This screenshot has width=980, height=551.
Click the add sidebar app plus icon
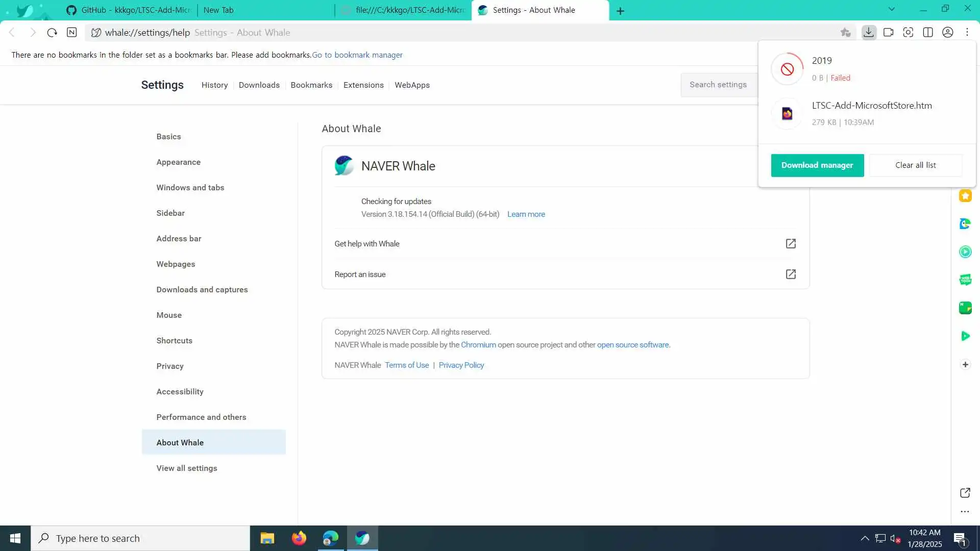click(x=965, y=364)
